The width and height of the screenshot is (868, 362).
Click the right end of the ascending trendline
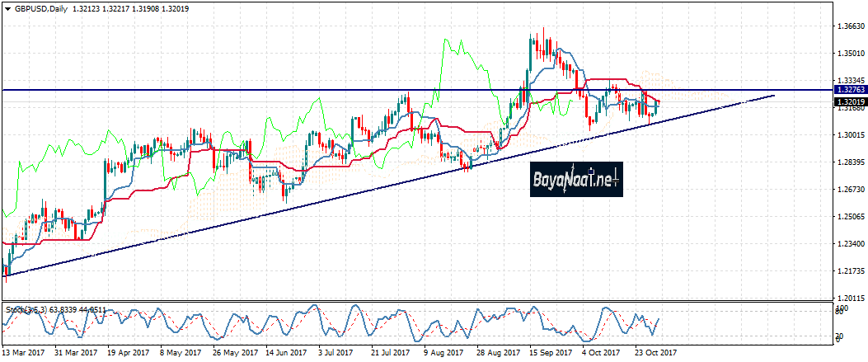[773, 96]
